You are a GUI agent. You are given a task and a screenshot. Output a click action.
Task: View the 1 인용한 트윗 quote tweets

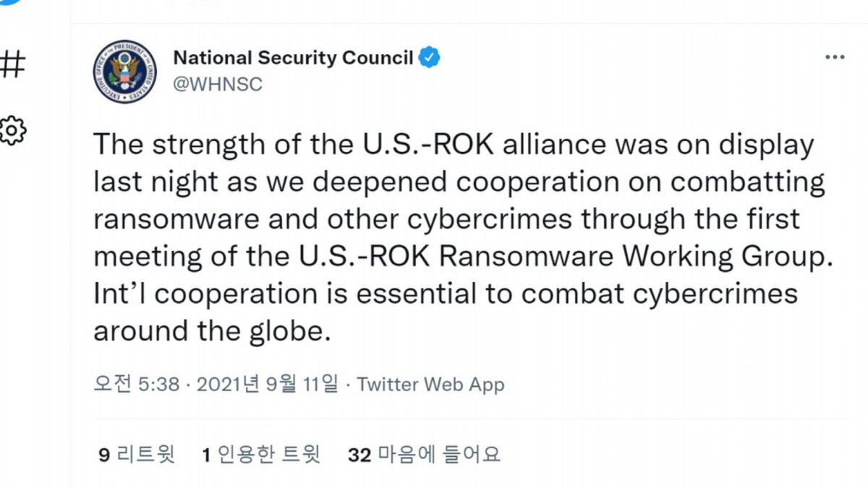pos(261,455)
